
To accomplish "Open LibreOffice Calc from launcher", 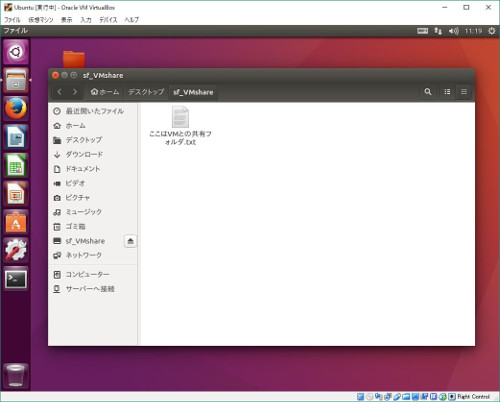I will coord(16,165).
